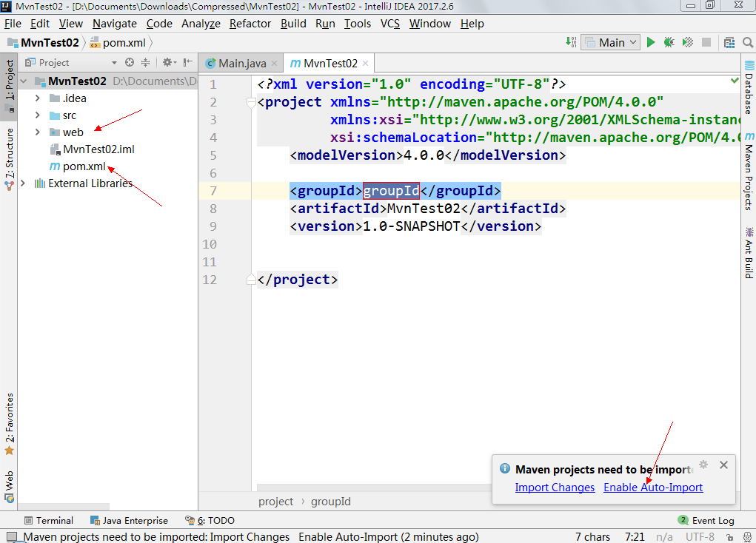
Task: Click the Enable Auto-Import link
Action: [653, 487]
